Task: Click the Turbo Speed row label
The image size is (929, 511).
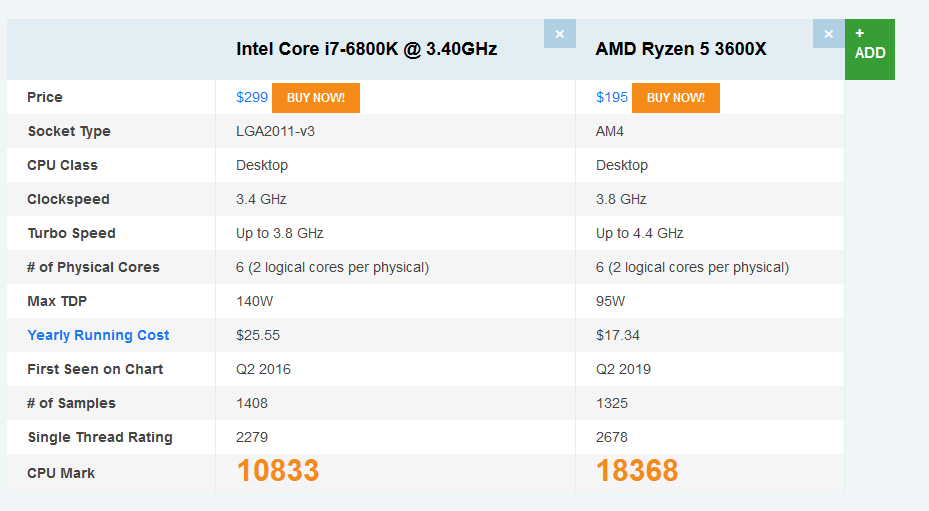Action: click(71, 233)
